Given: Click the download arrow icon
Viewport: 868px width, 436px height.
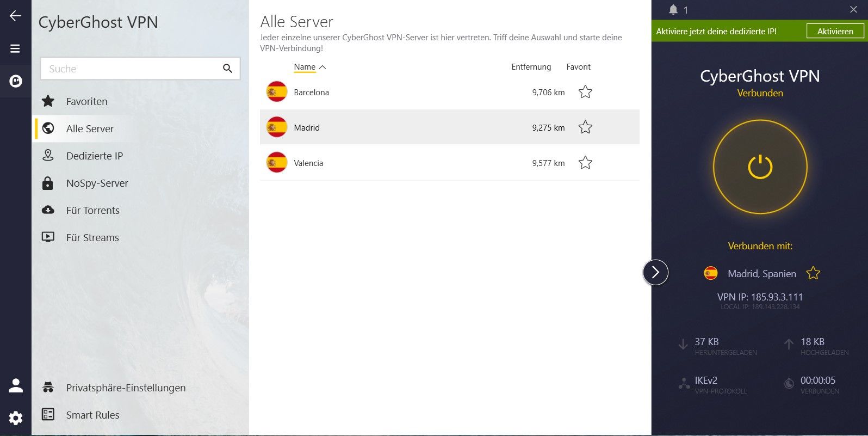Looking at the screenshot, I should [x=683, y=344].
